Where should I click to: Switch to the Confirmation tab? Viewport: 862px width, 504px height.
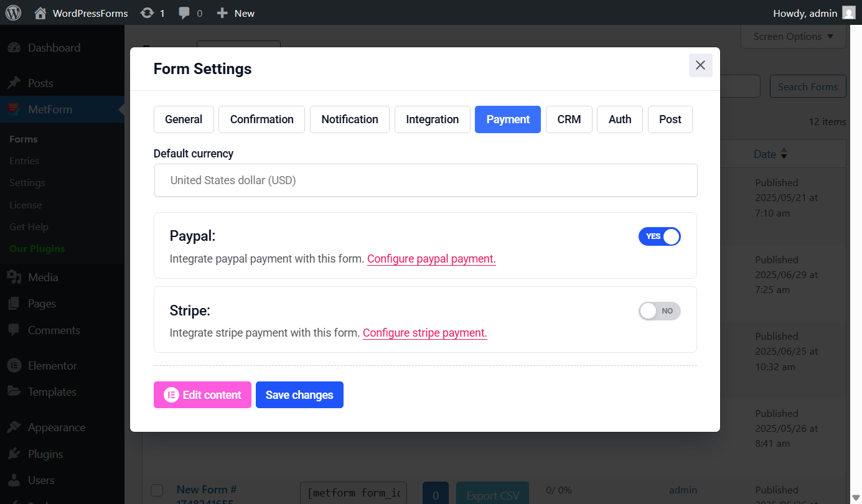coord(261,119)
